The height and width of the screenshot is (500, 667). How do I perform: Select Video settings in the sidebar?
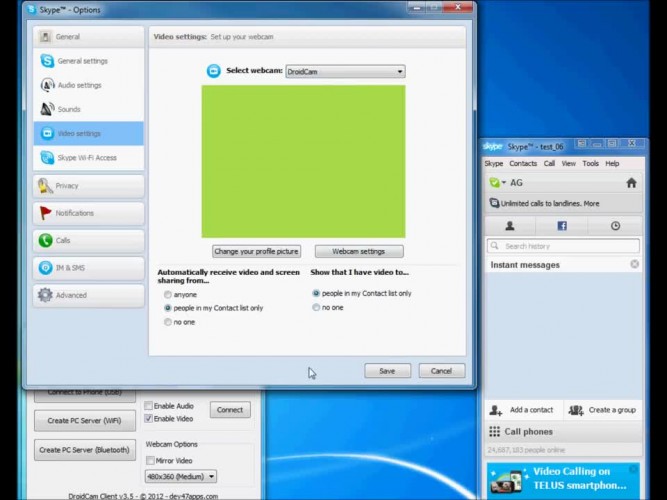[x=88, y=133]
